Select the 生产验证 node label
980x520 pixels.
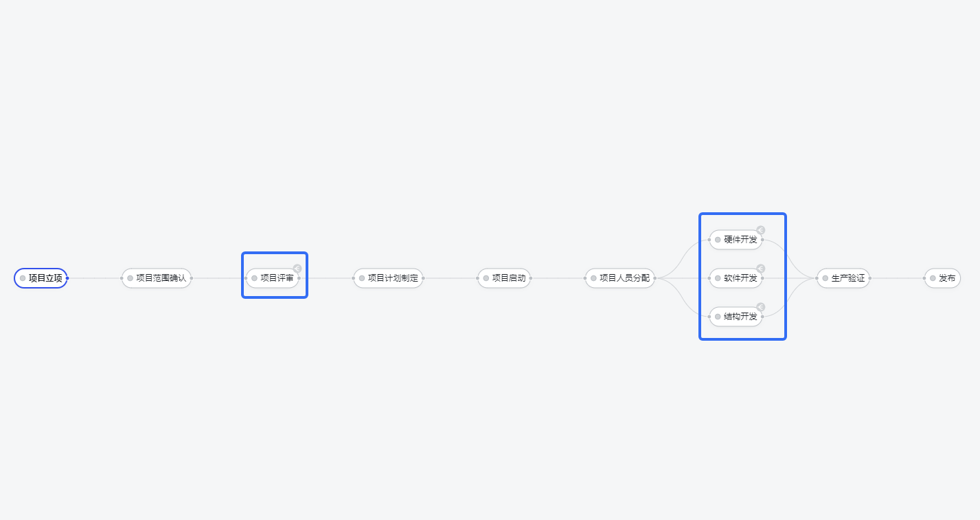847,278
